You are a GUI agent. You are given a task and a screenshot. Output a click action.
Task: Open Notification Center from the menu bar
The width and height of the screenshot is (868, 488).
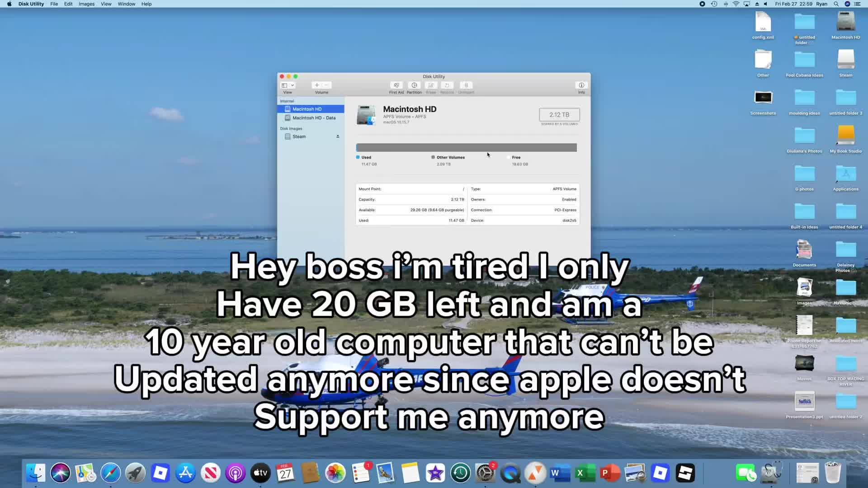[858, 4]
